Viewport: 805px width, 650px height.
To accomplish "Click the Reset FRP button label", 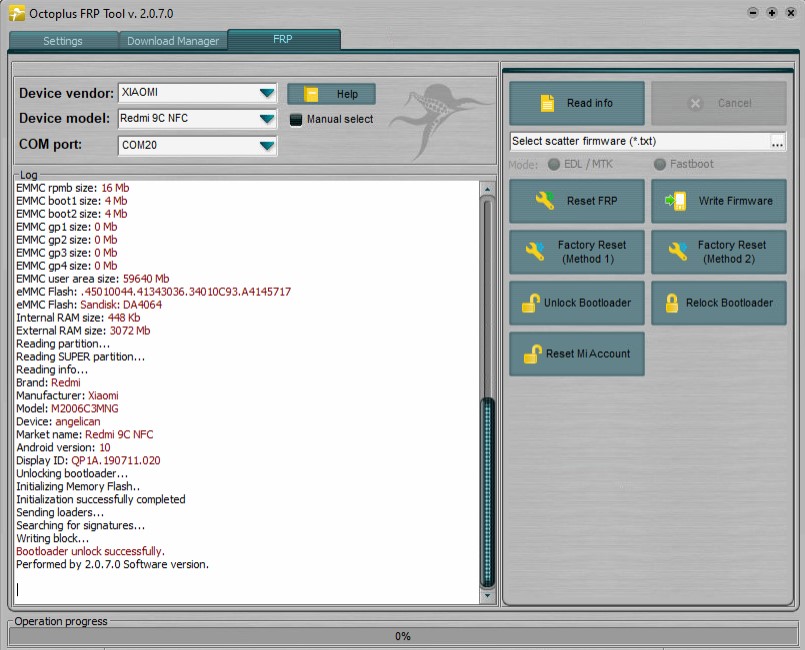I will click(x=592, y=201).
